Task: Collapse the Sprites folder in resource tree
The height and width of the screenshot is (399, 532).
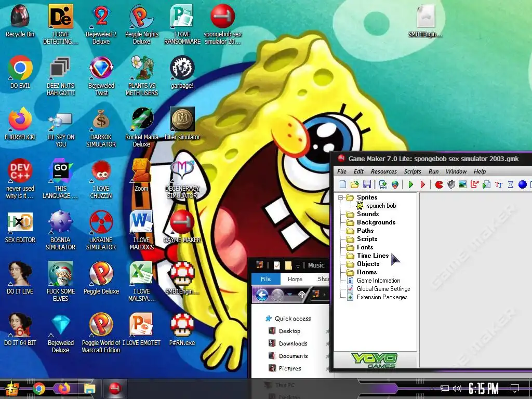Action: [x=340, y=197]
